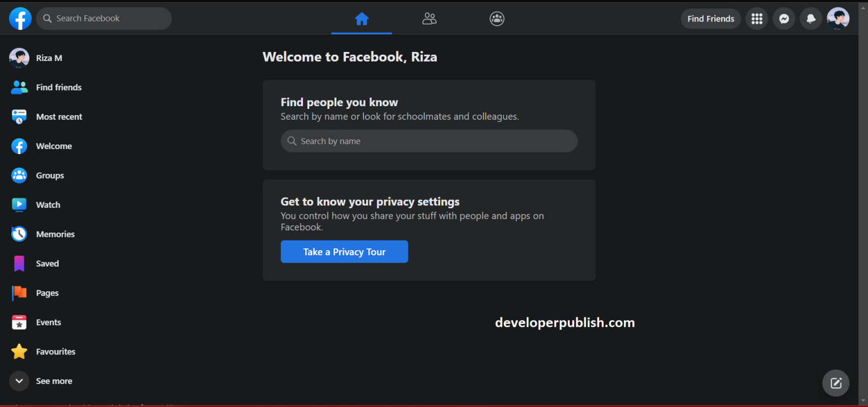Select Most recent in the sidebar
Screen dimensions: 868x407
pos(59,116)
